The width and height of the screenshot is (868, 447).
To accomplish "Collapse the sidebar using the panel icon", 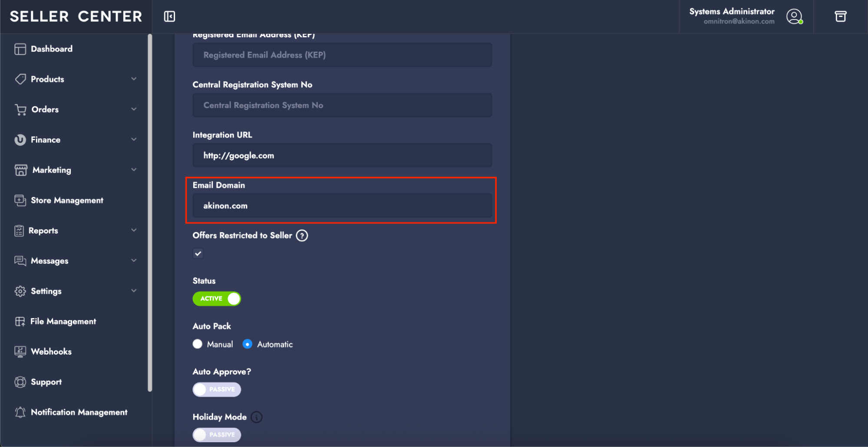I will click(x=169, y=16).
